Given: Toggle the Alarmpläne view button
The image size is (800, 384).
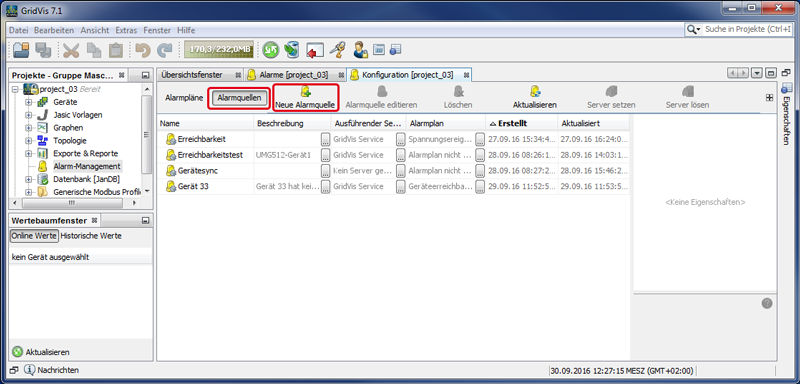Looking at the screenshot, I should (184, 97).
